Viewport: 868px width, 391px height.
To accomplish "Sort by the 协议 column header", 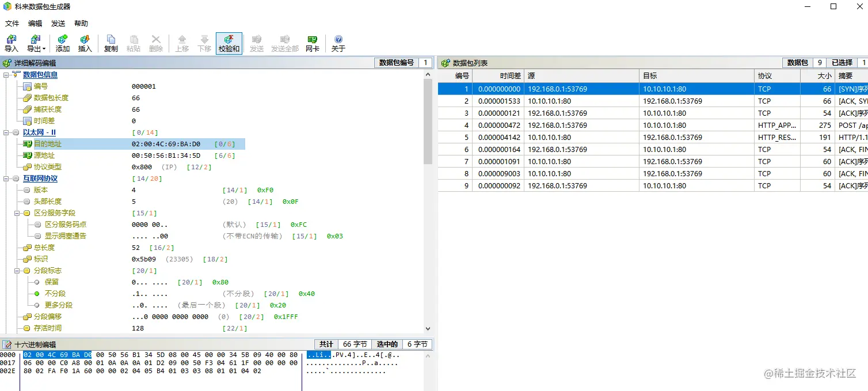I will (x=778, y=75).
